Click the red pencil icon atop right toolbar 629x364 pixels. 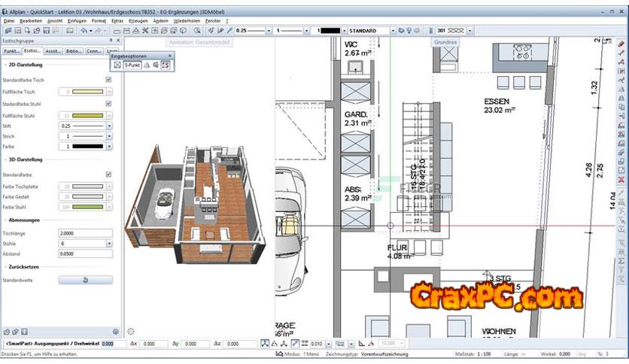(x=621, y=44)
